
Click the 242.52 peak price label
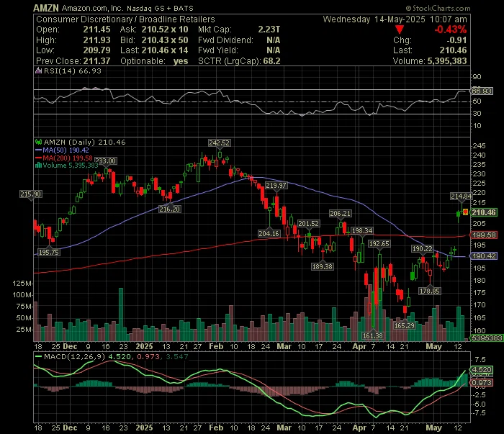click(219, 143)
